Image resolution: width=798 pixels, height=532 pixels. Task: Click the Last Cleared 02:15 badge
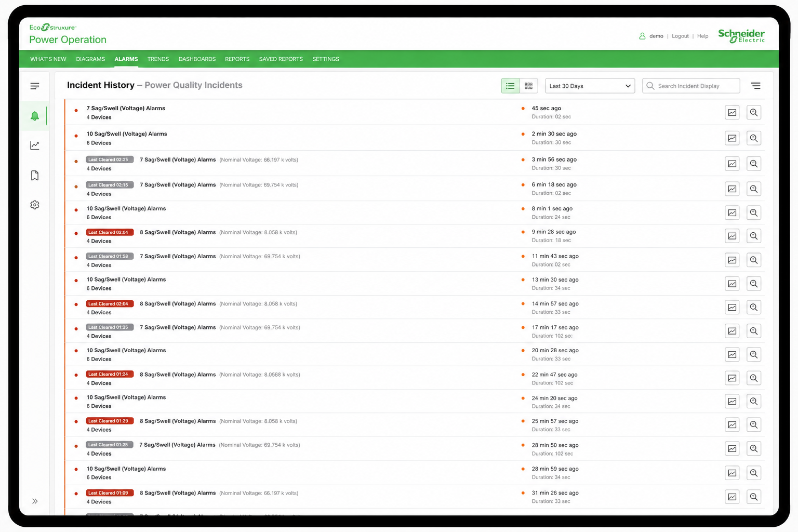point(110,185)
